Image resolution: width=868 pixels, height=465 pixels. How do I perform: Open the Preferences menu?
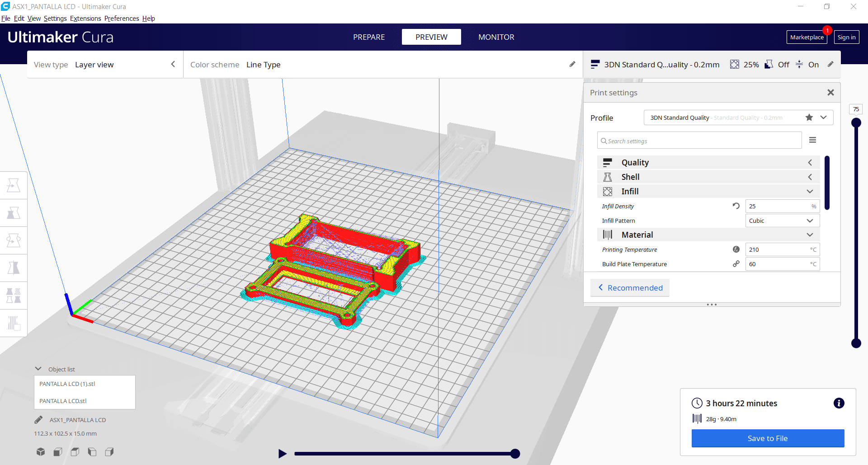click(x=122, y=19)
